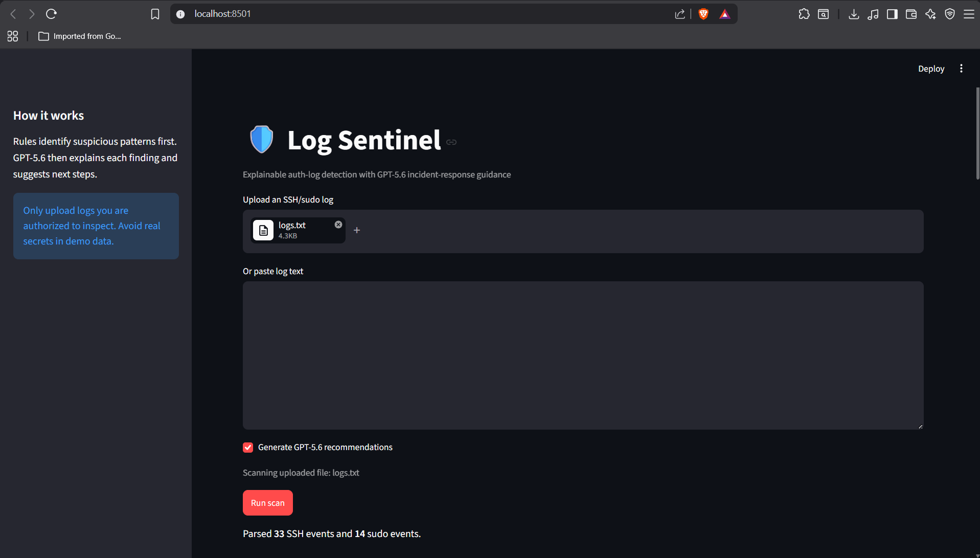Open the Imported from Go... bookmarks folder
The image size is (980, 558).
(x=80, y=36)
